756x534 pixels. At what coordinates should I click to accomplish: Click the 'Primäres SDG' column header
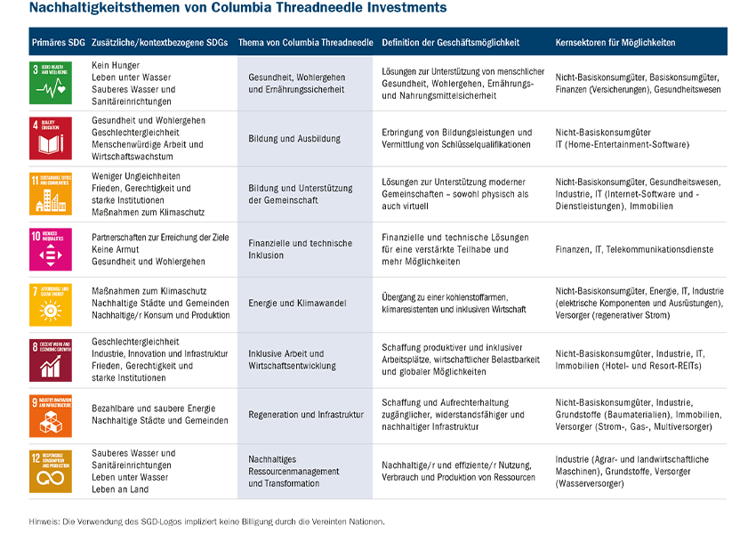point(59,43)
